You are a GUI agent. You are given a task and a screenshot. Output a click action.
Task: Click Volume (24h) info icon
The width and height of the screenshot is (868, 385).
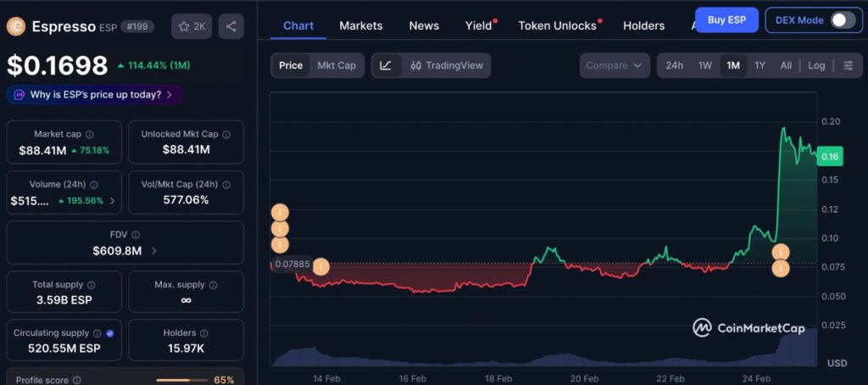(x=94, y=185)
